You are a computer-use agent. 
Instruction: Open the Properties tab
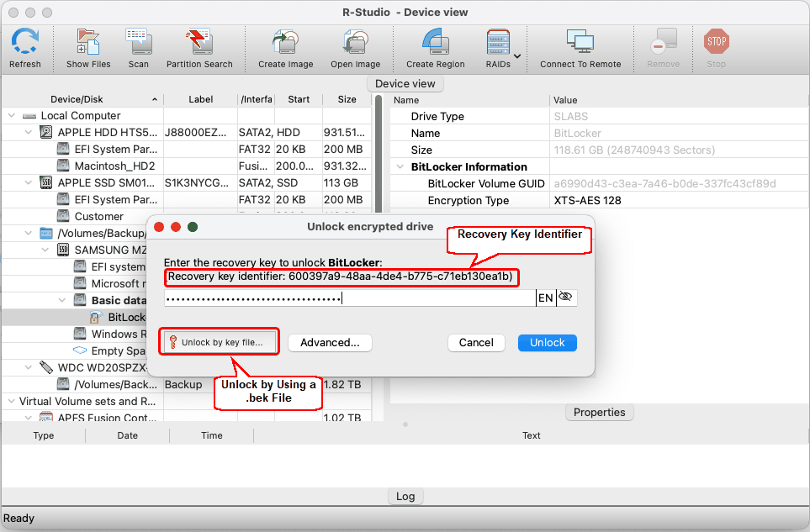[599, 413]
